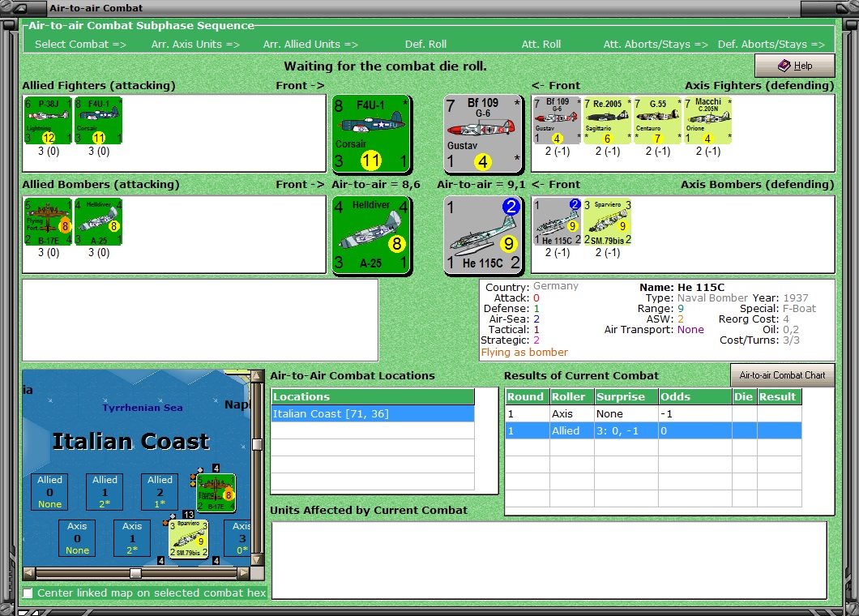Click the map vertical scrollbar thumb

click(256, 444)
